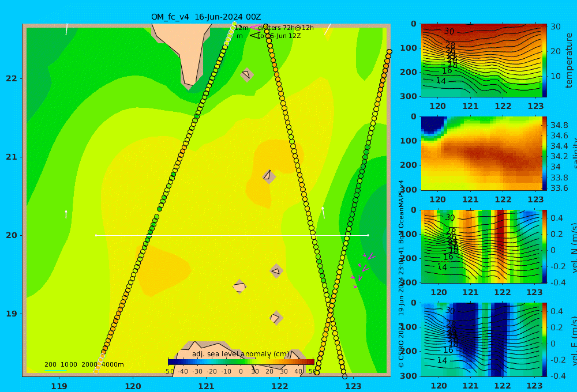Click latitude tick 22 on the main map
The height and width of the screenshot is (392, 577).
[12, 78]
